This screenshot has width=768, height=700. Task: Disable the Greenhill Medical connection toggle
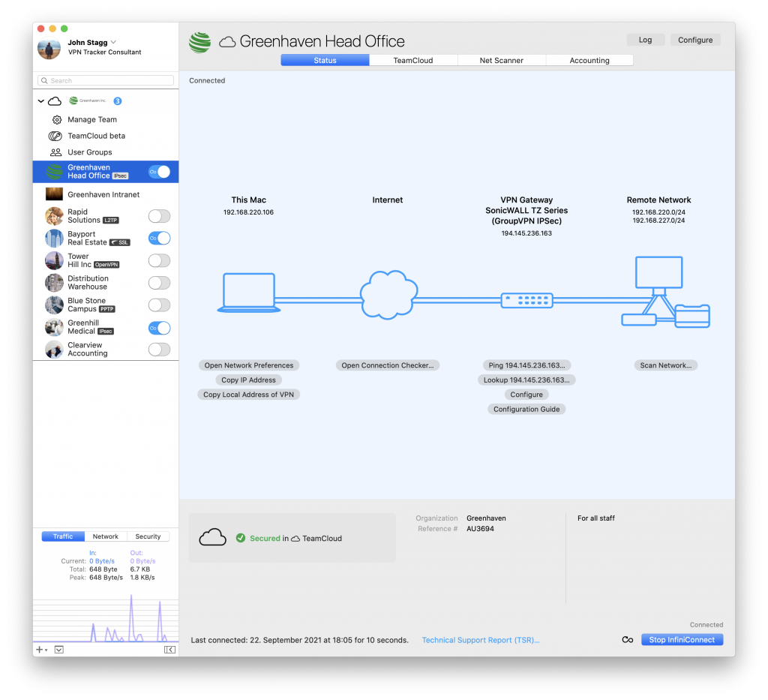159,328
